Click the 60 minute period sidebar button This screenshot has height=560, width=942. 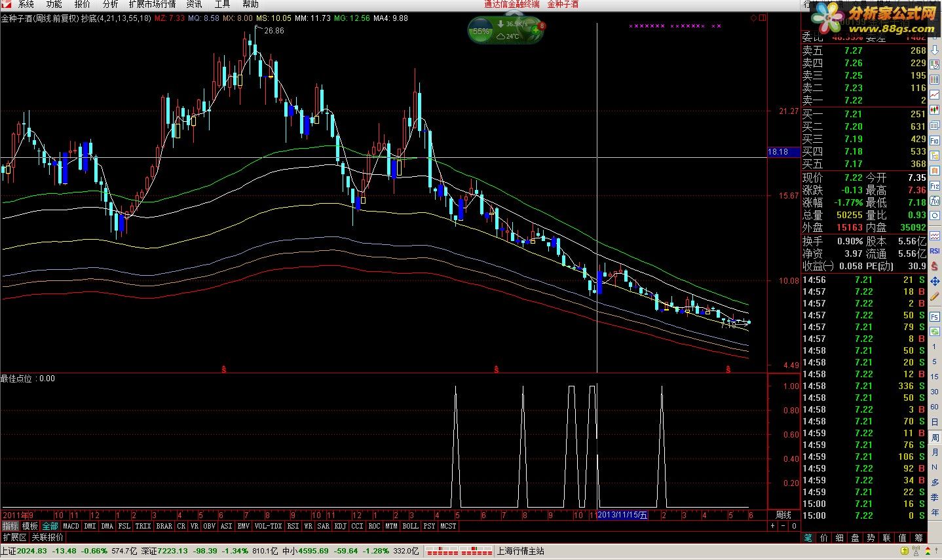(935, 407)
